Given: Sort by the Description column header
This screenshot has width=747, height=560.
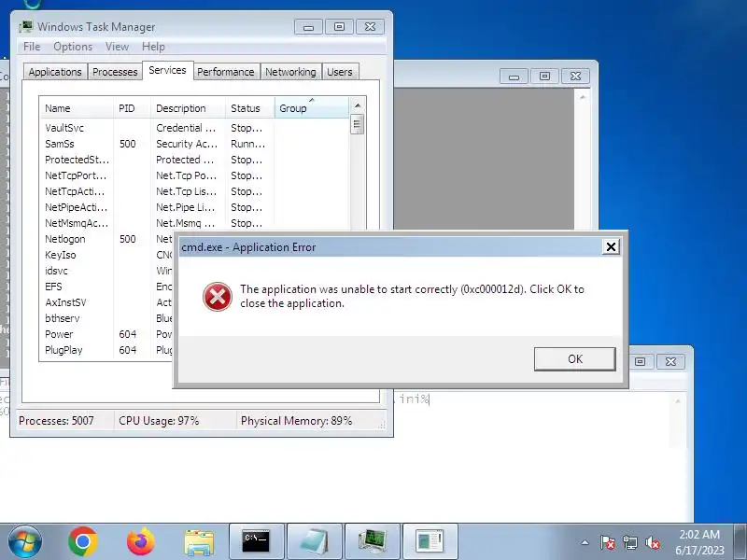Looking at the screenshot, I should 189,108.
